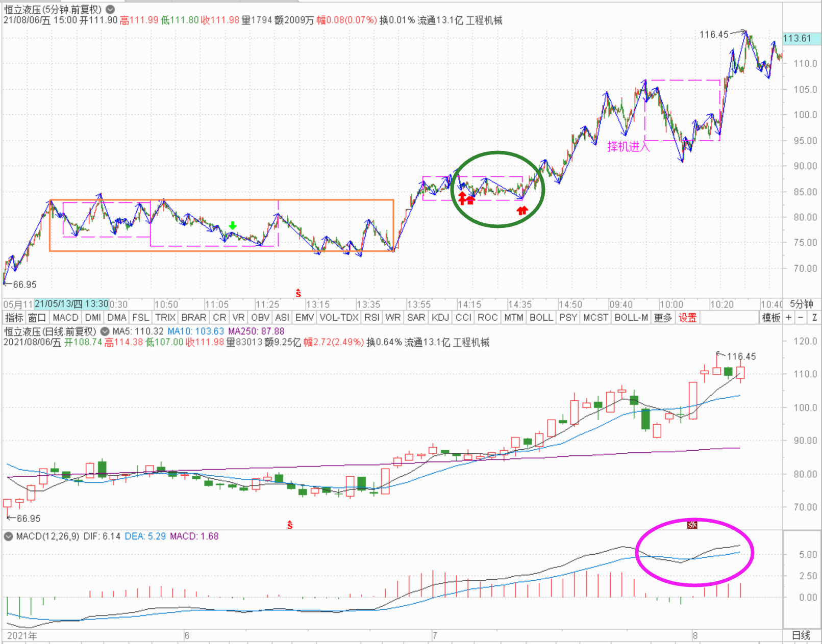Click the plus zoom-in icon

[x=789, y=318]
